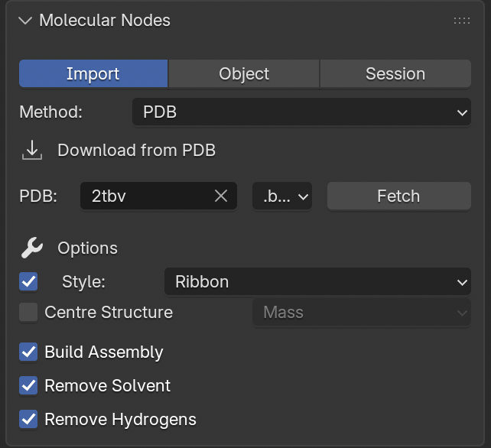491x448 pixels.
Task: Uncheck the Remove Hydrogens option
Action: [28, 420]
